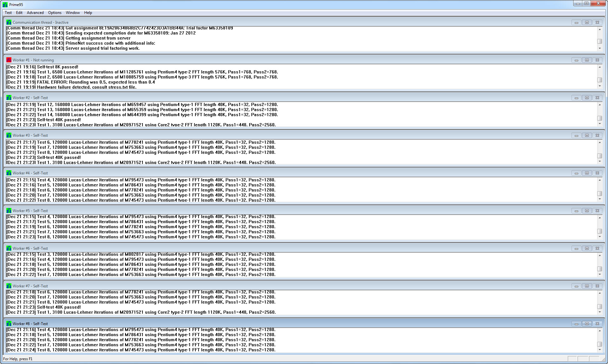
Task: Click 'Self-test 40K passed!' in Worker #3
Action: click(x=44, y=157)
